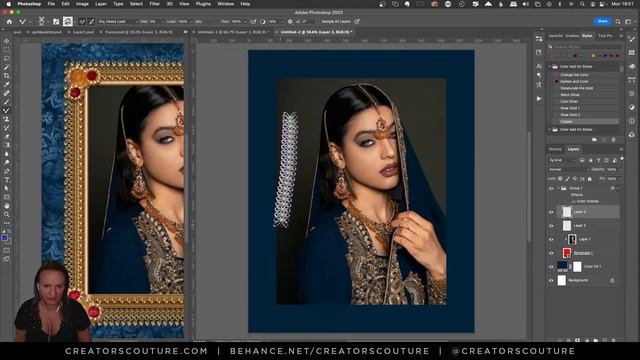
Task: Hide the Background layer
Action: click(551, 280)
